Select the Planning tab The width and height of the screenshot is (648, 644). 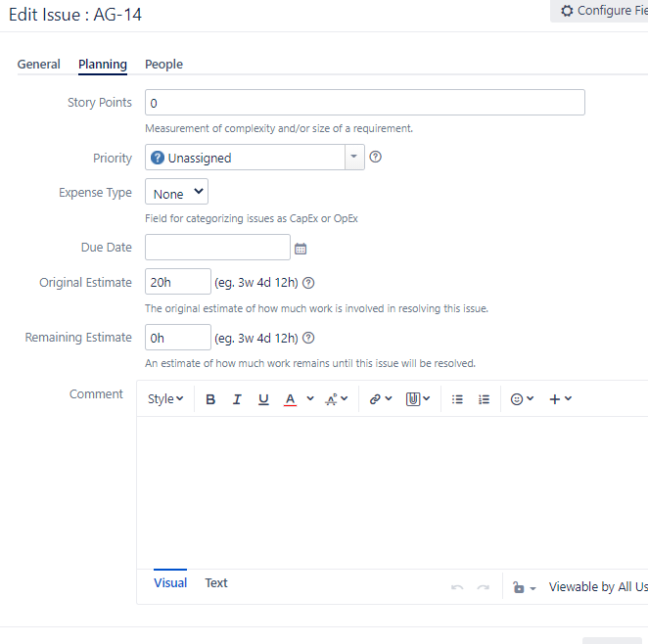(x=103, y=65)
